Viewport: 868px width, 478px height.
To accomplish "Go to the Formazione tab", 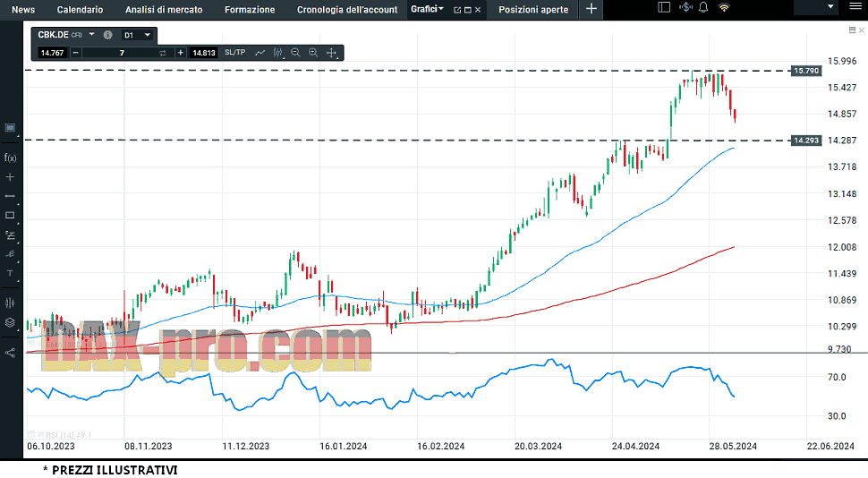I will pos(250,10).
